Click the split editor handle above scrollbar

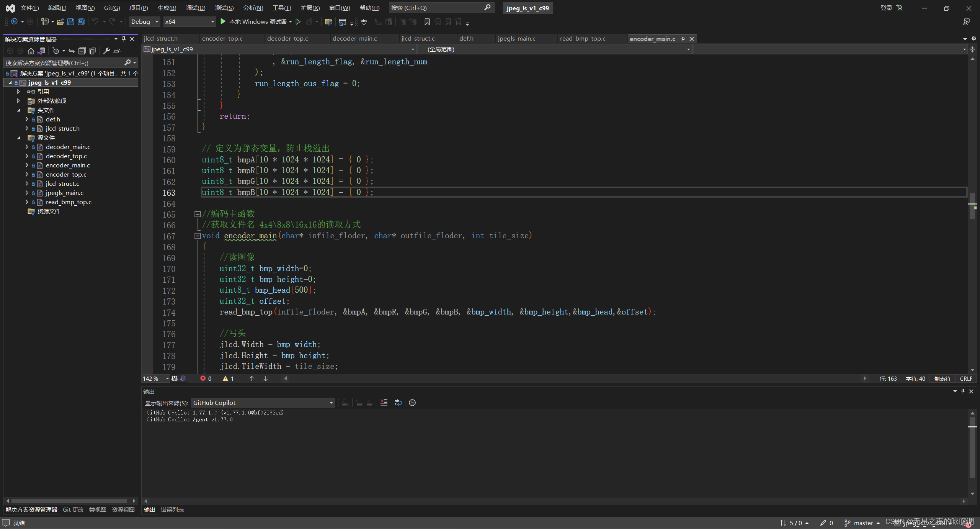(972, 49)
